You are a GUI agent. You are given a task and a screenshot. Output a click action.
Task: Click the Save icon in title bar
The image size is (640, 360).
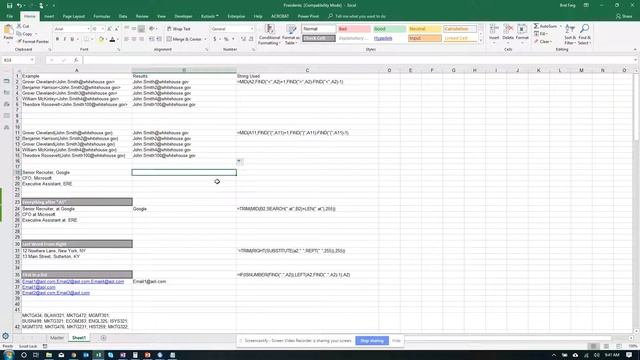point(9,5)
